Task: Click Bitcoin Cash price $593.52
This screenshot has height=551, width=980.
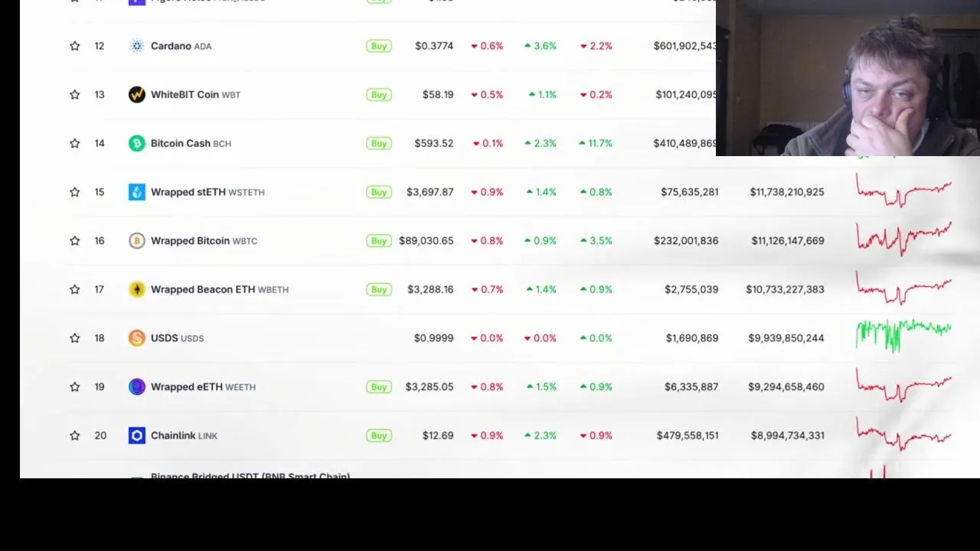Action: [x=434, y=143]
